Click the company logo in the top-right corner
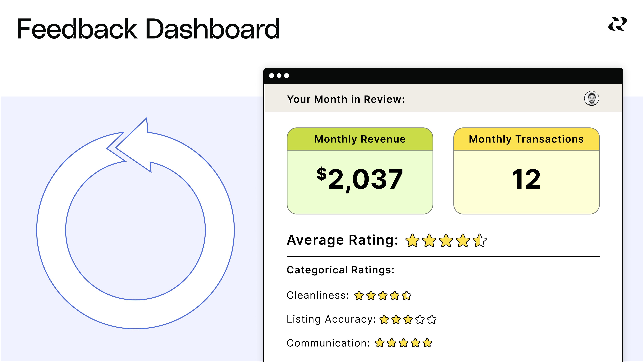The image size is (644, 362). (x=617, y=24)
